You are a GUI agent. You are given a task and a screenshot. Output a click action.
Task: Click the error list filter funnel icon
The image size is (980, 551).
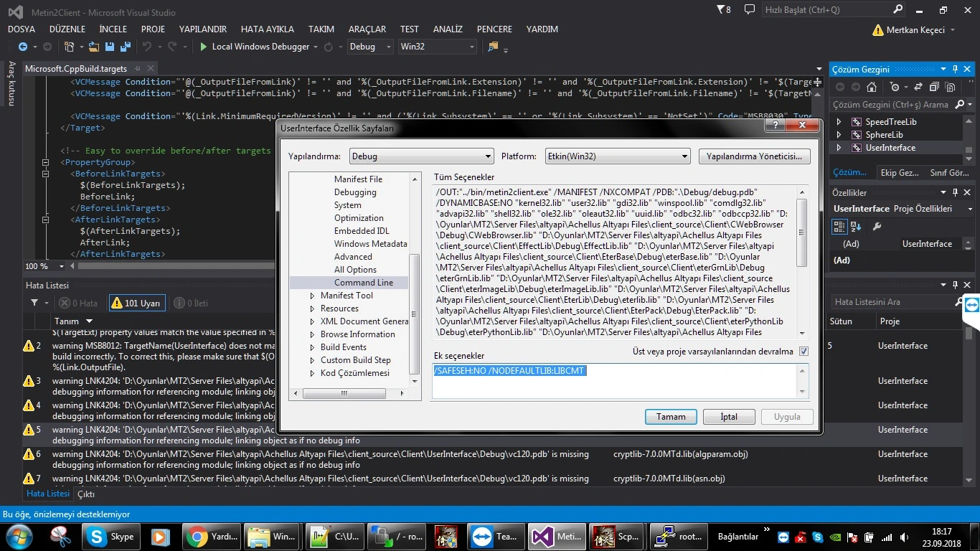pos(34,303)
